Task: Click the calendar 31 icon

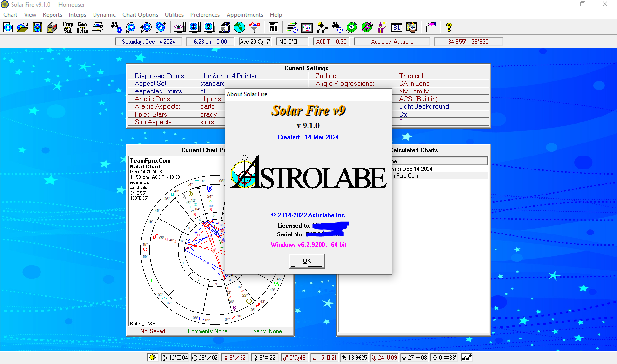Action: coord(397,27)
